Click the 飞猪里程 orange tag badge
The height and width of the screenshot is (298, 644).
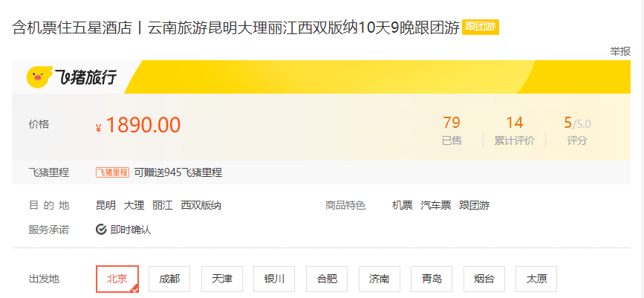coord(113,172)
